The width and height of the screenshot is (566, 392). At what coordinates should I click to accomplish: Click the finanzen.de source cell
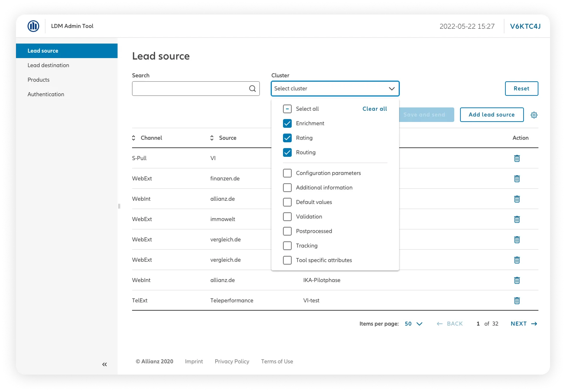tap(225, 179)
